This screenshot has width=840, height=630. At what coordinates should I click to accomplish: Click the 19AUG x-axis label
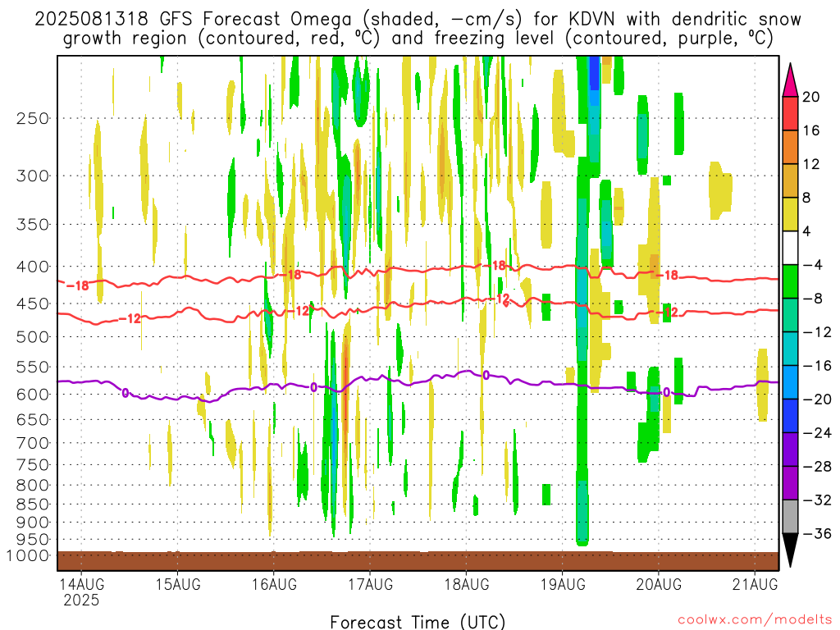pyautogui.click(x=563, y=584)
